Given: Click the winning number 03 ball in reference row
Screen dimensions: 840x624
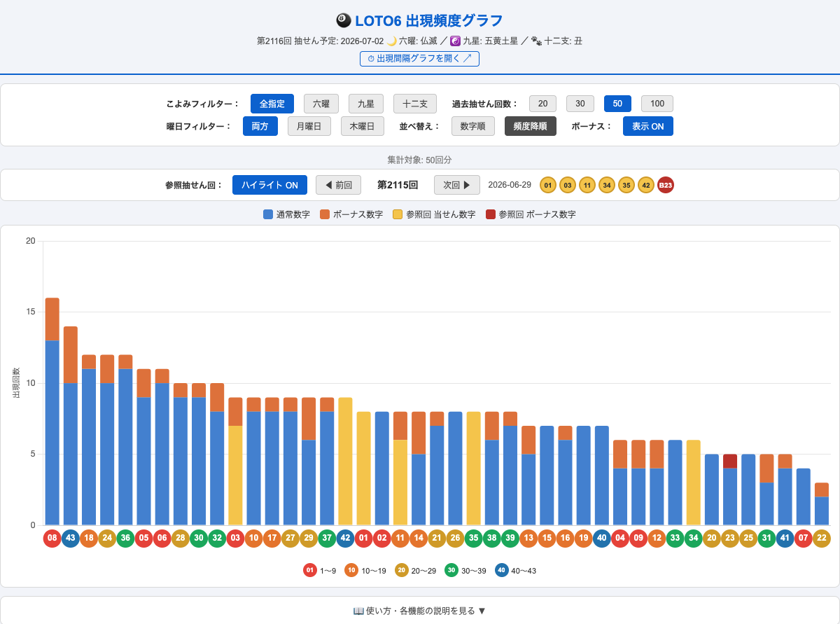Looking at the screenshot, I should (x=568, y=185).
